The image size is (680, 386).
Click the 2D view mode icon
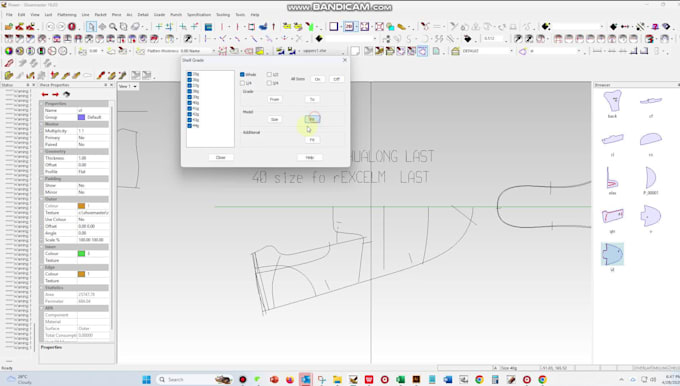349,27
